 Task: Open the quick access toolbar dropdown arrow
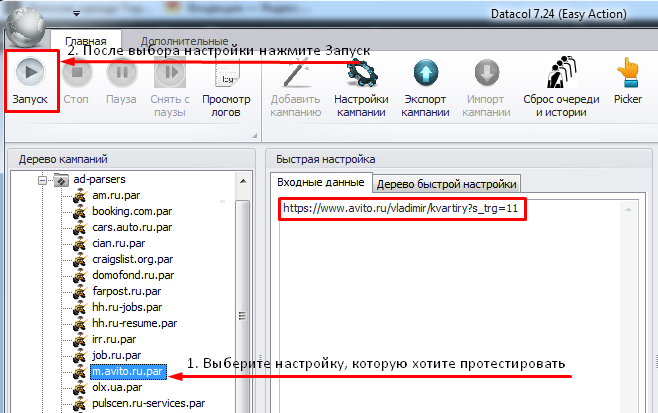[x=76, y=14]
